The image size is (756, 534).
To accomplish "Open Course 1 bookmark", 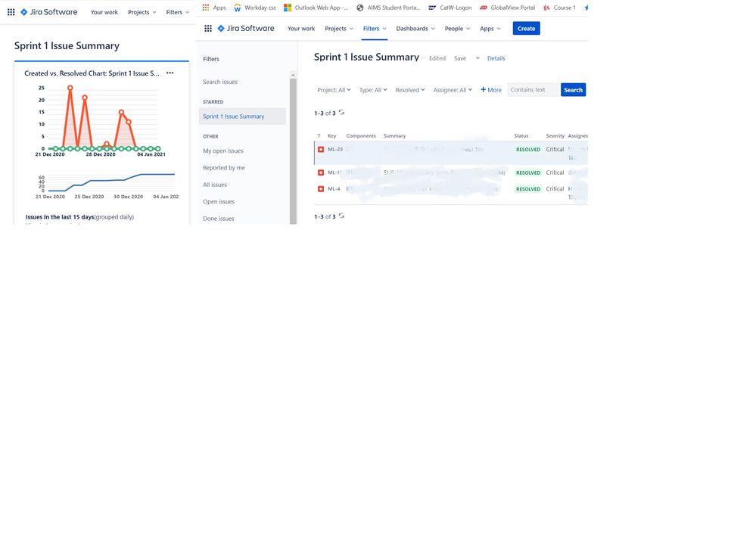I will 559,8.
